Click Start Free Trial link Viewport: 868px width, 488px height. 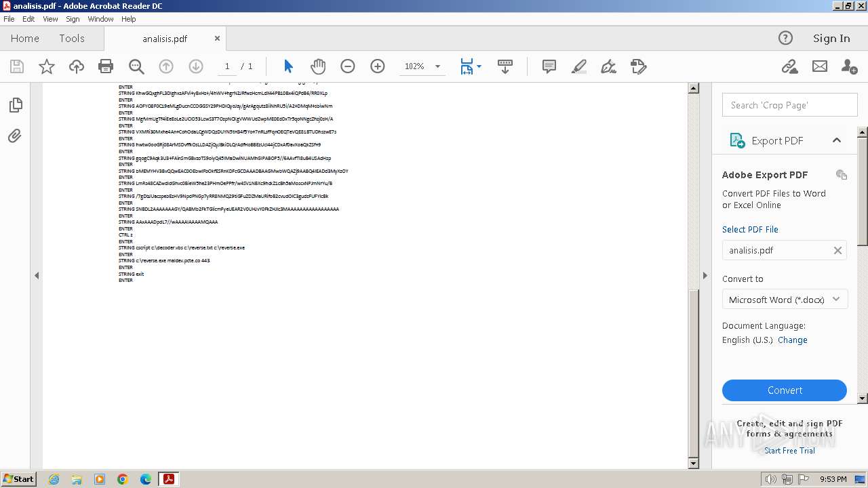click(789, 451)
